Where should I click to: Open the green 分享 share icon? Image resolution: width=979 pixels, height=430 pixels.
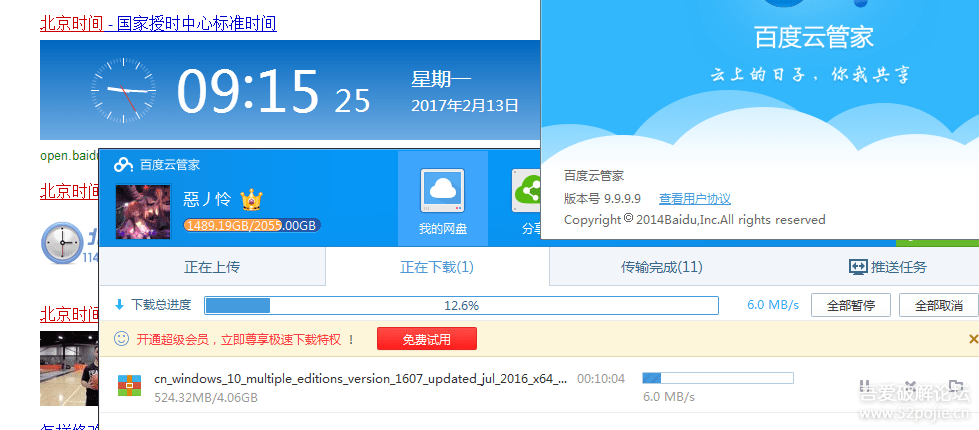coord(526,190)
